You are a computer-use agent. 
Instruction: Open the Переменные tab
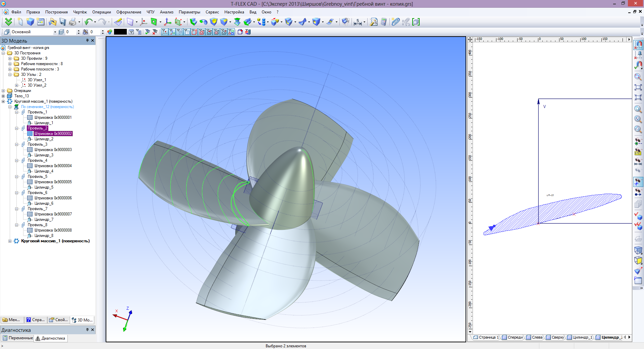tap(18, 338)
